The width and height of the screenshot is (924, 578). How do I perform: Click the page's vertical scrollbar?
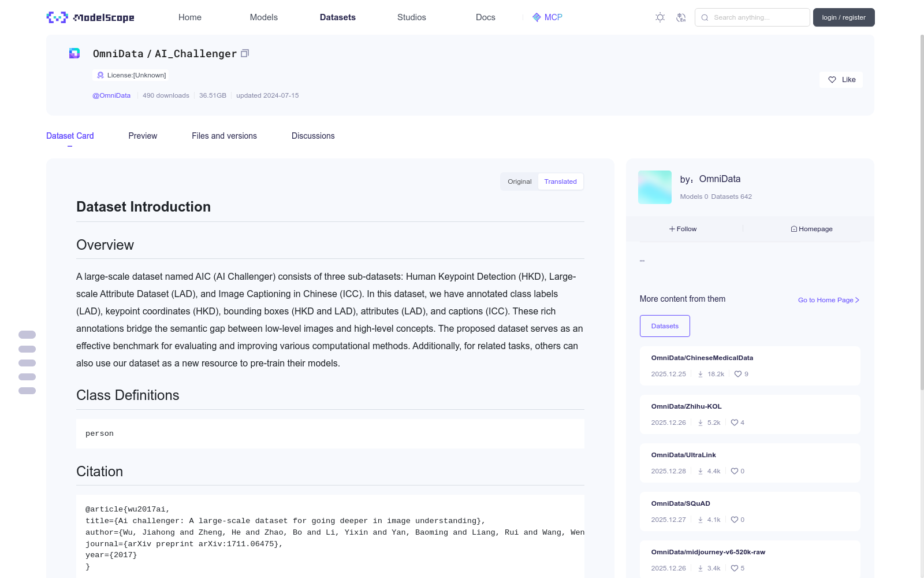[x=922, y=213]
